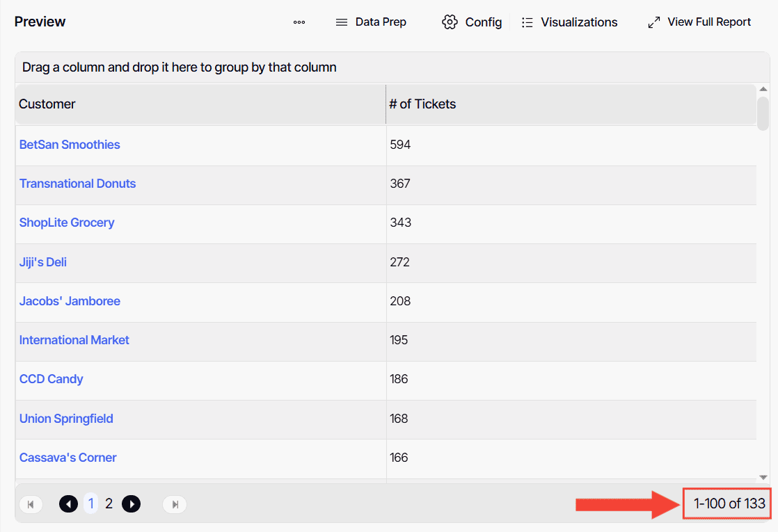778x532 pixels.
Task: Go to next page arrow
Action: tap(131, 504)
